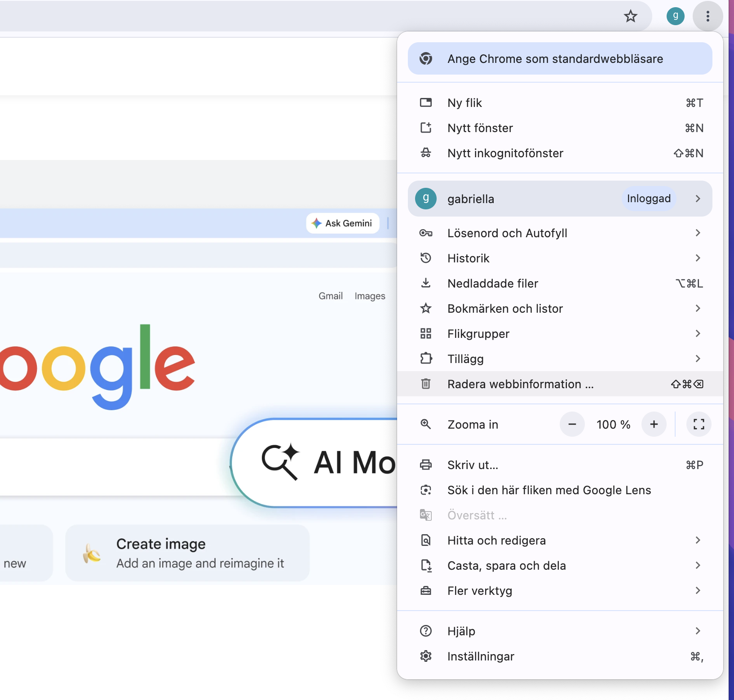Click the magnifier icon beside Zooma in
This screenshot has width=734, height=700.
tap(426, 424)
